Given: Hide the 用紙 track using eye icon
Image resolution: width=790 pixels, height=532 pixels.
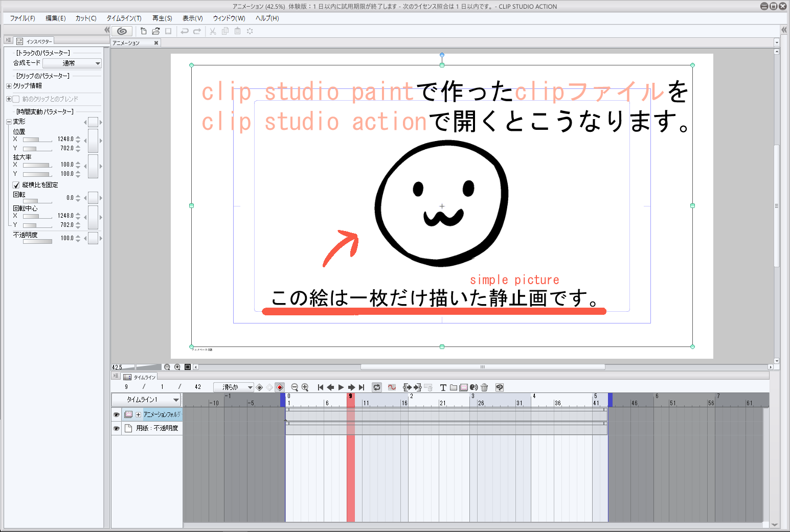Looking at the screenshot, I should pyautogui.click(x=116, y=428).
